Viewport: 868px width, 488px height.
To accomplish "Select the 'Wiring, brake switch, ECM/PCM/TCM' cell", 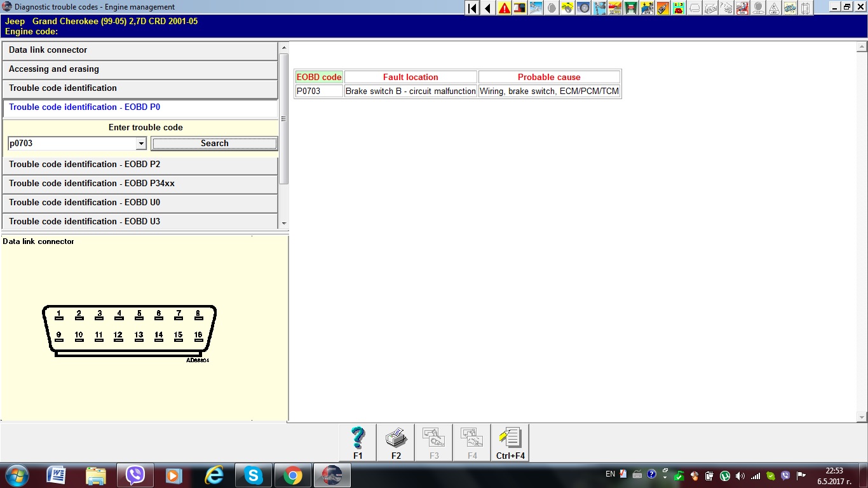I will (x=549, y=91).
